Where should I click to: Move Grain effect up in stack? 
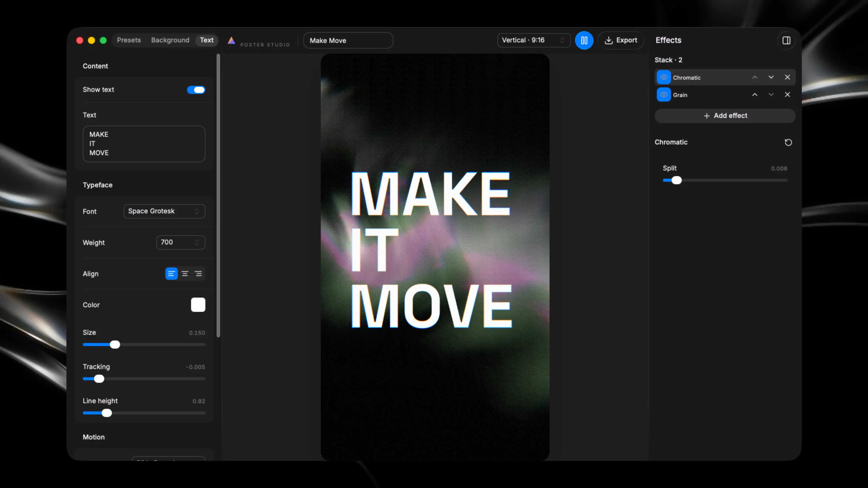755,95
